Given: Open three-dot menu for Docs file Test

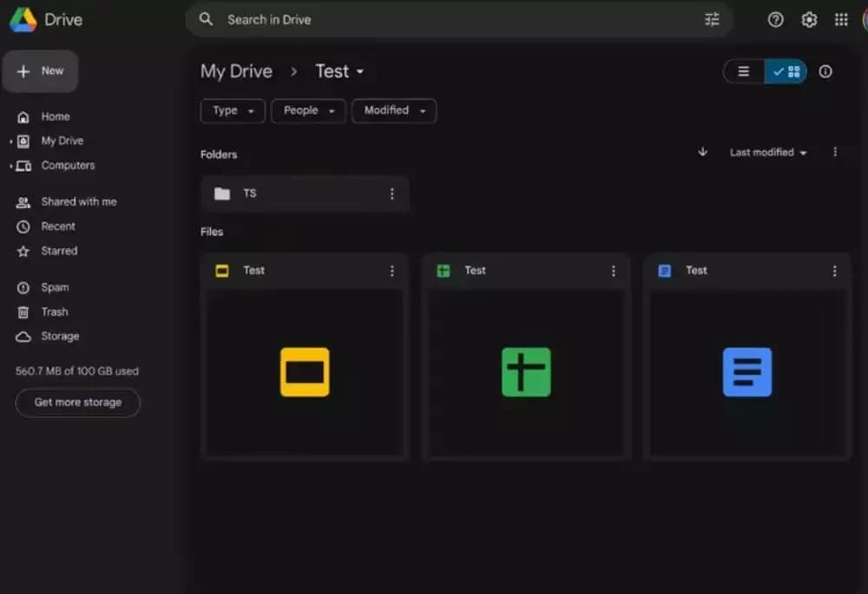Looking at the screenshot, I should point(835,271).
